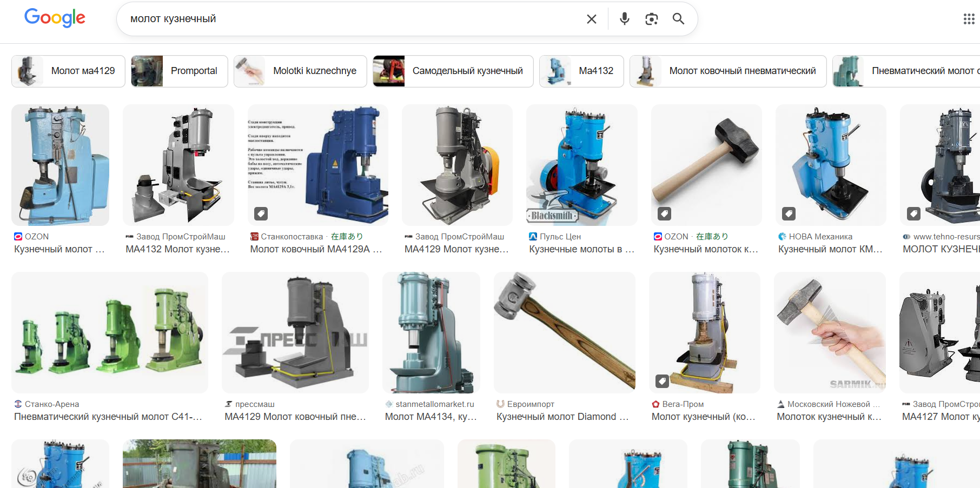980x488 pixels.
Task: Click product tag icon on Станкопоставка image
Action: tap(261, 213)
